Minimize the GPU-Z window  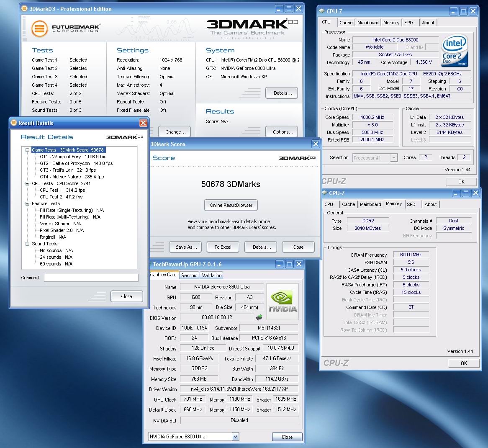point(279,264)
